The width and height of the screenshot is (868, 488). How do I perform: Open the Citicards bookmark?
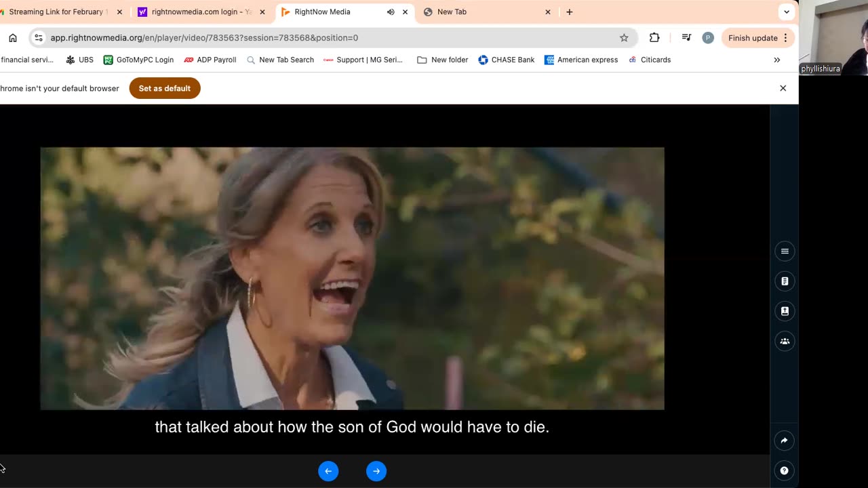[x=649, y=60]
